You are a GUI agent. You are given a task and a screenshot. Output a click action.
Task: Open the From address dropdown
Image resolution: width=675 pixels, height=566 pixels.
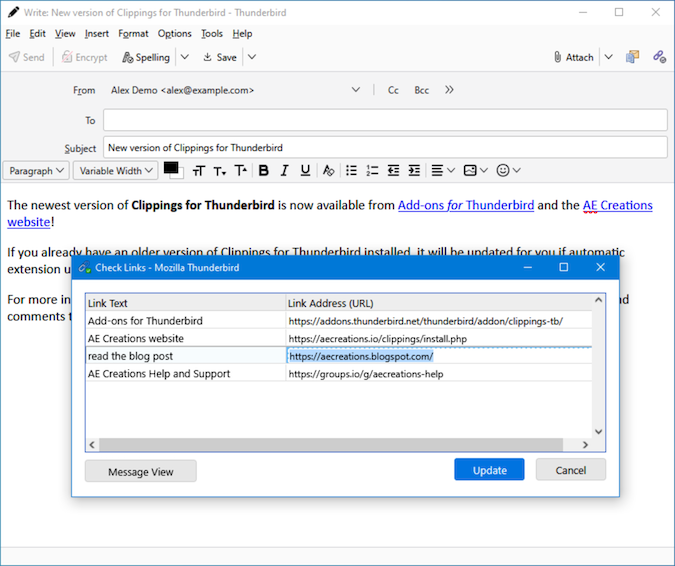pyautogui.click(x=356, y=90)
